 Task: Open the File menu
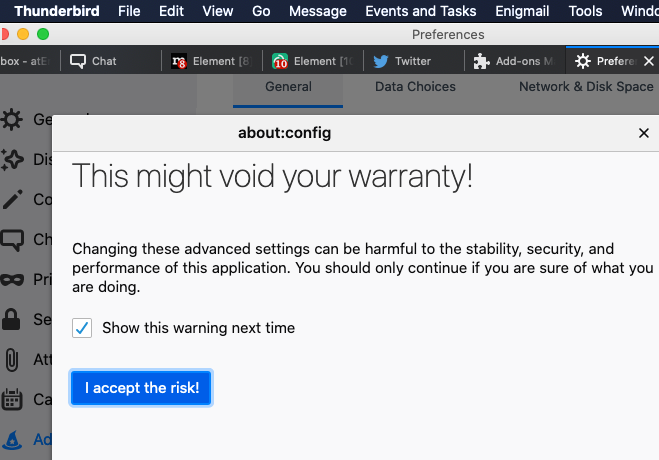(x=129, y=11)
